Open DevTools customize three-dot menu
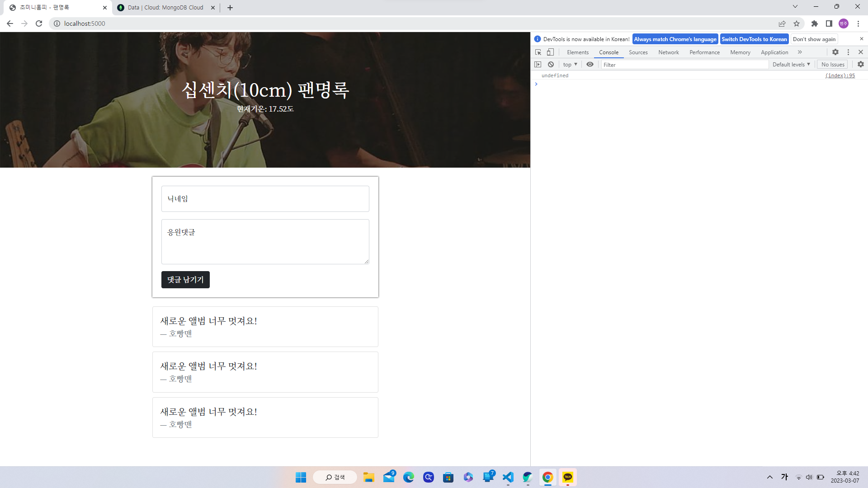Screen dimensions: 868x488 coord(848,52)
